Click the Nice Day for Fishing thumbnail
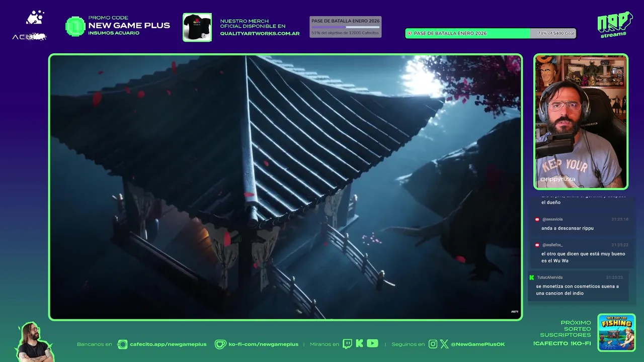Screen dimensions: 644x362 [x=616, y=332]
